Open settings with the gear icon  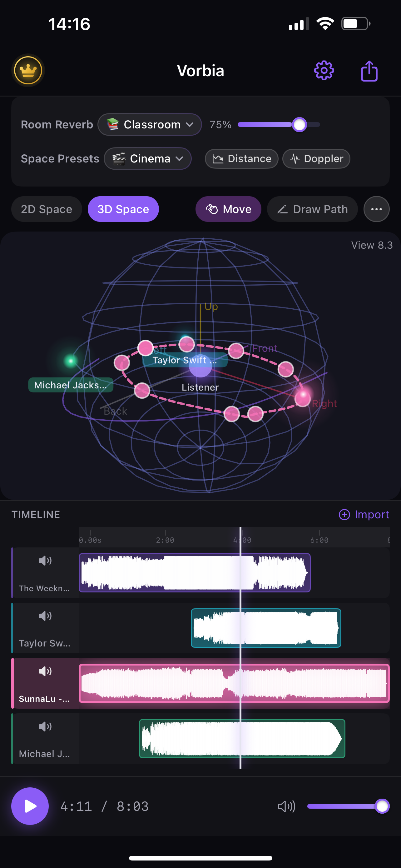(x=324, y=70)
